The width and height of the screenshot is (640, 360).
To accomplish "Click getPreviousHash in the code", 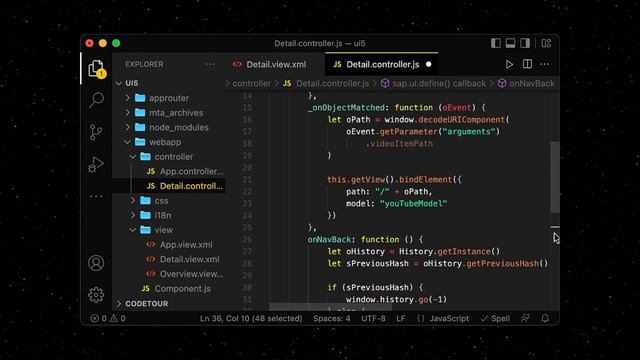I will tap(502, 264).
